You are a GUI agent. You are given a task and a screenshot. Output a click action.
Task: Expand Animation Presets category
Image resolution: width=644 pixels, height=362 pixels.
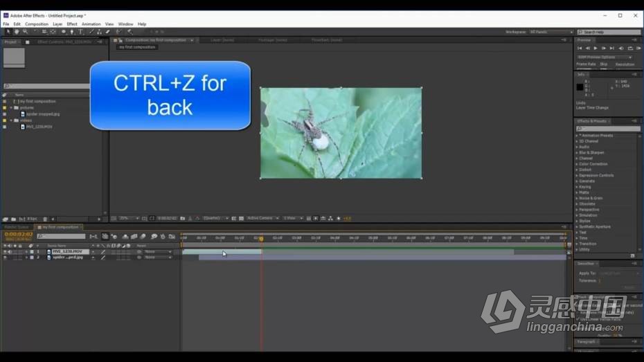(x=577, y=136)
